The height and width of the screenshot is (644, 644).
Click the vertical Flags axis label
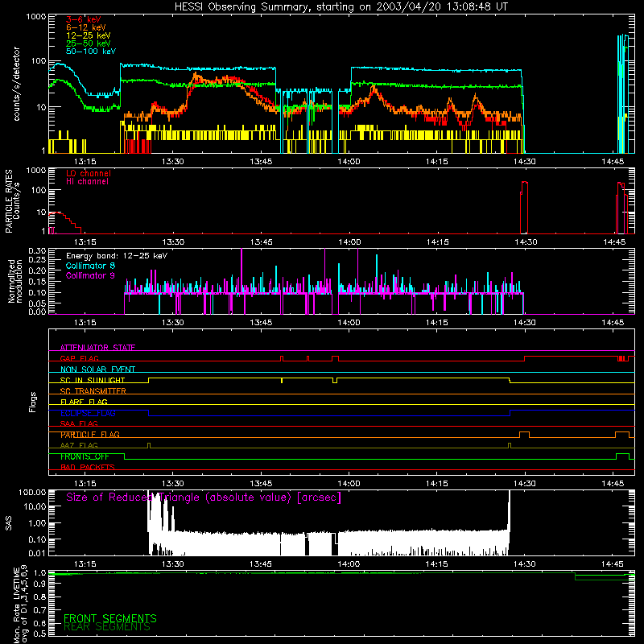pyautogui.click(x=33, y=402)
